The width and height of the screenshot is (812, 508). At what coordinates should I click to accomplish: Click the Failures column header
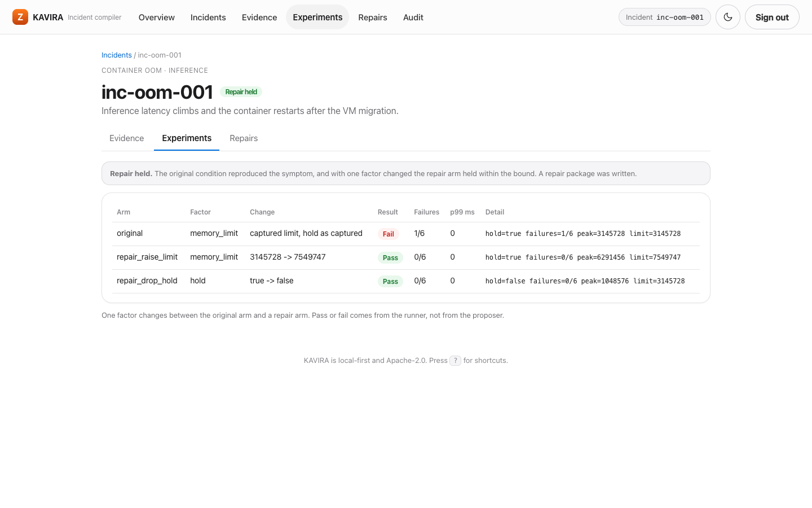tap(426, 212)
